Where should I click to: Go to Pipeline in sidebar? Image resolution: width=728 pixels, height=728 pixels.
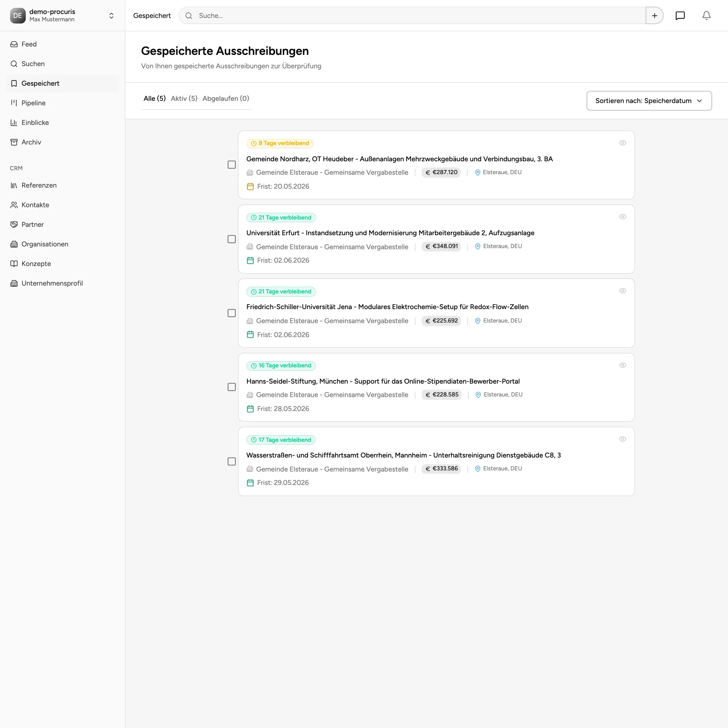(62, 103)
